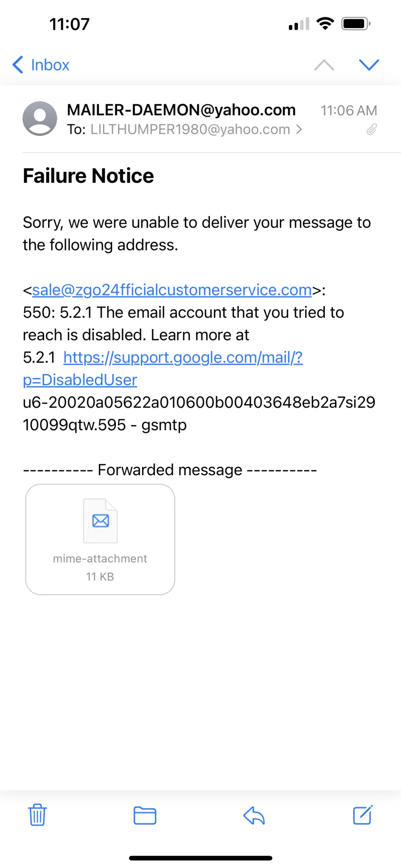
Task: Tap the trash icon to delete the email
Action: [37, 815]
